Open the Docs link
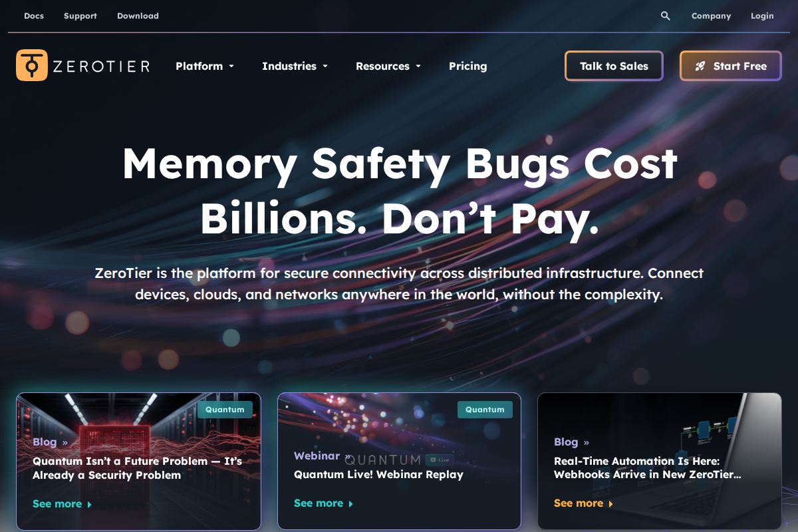Image resolution: width=798 pixels, height=532 pixels. 34,16
